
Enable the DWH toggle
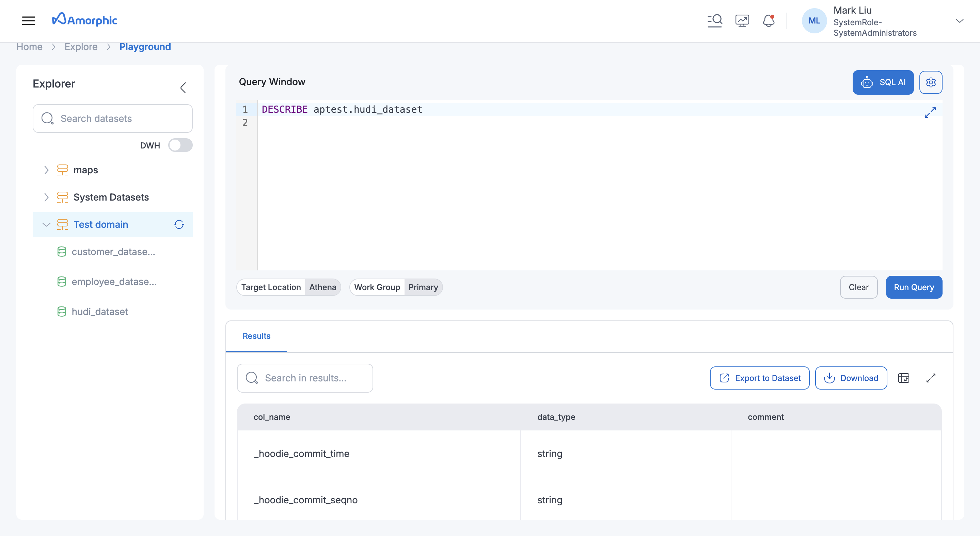click(180, 145)
